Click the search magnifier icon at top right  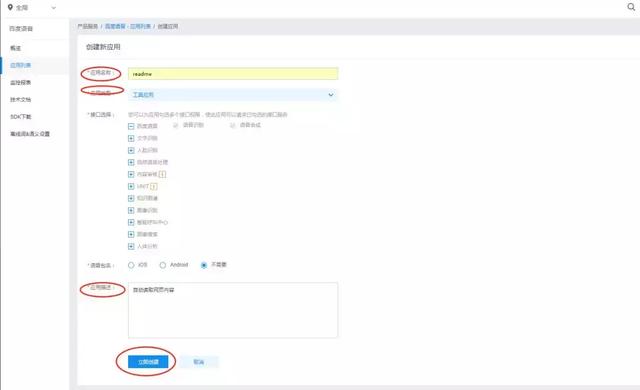point(631,7)
